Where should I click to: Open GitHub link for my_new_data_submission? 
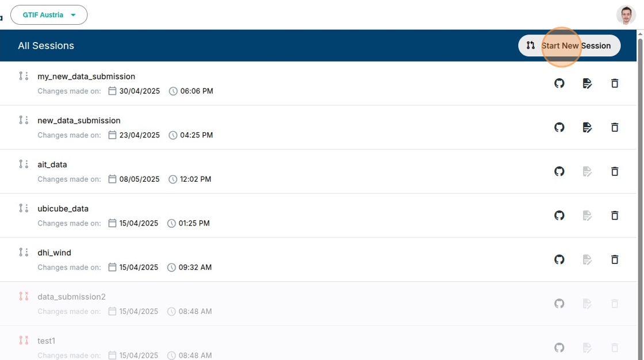click(559, 83)
